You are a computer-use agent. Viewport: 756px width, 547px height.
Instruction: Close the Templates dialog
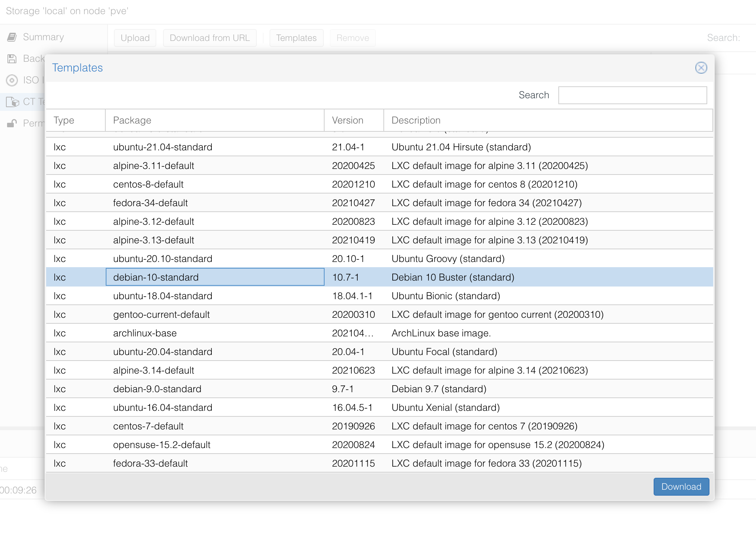point(701,68)
